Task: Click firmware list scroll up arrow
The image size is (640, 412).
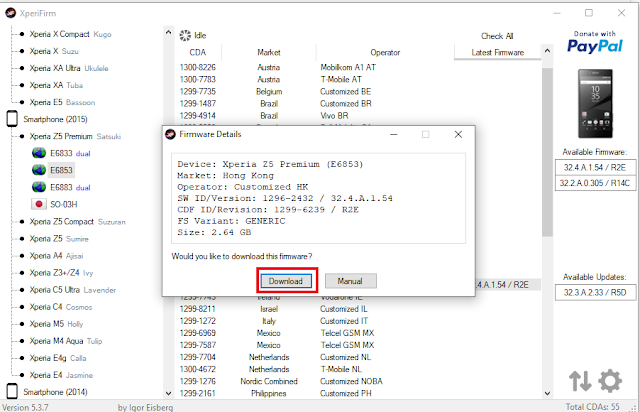Action: pyautogui.click(x=547, y=51)
